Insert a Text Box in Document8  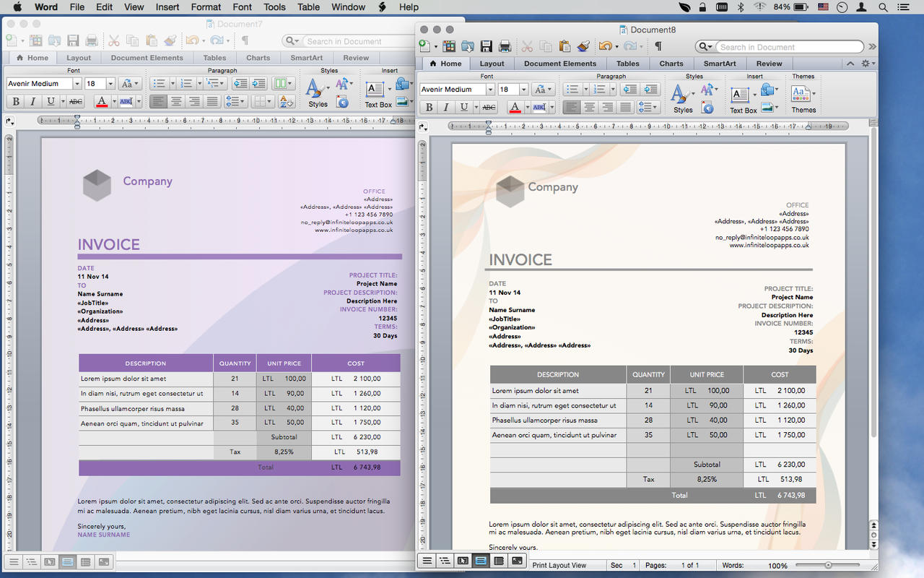tap(741, 98)
